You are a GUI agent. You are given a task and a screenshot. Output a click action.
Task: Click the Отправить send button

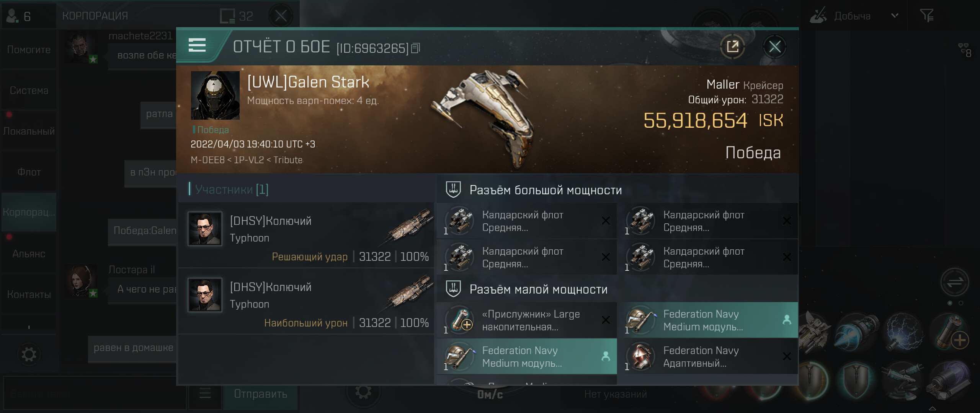[261, 394]
